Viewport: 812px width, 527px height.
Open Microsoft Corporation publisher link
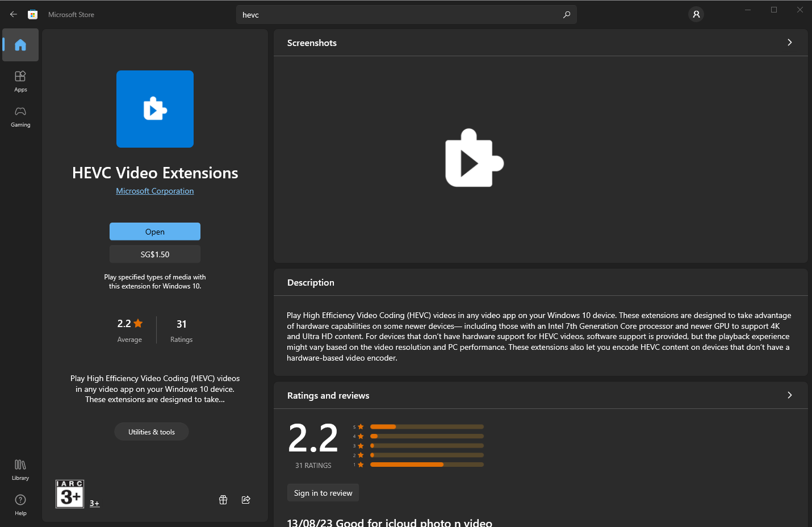point(155,191)
